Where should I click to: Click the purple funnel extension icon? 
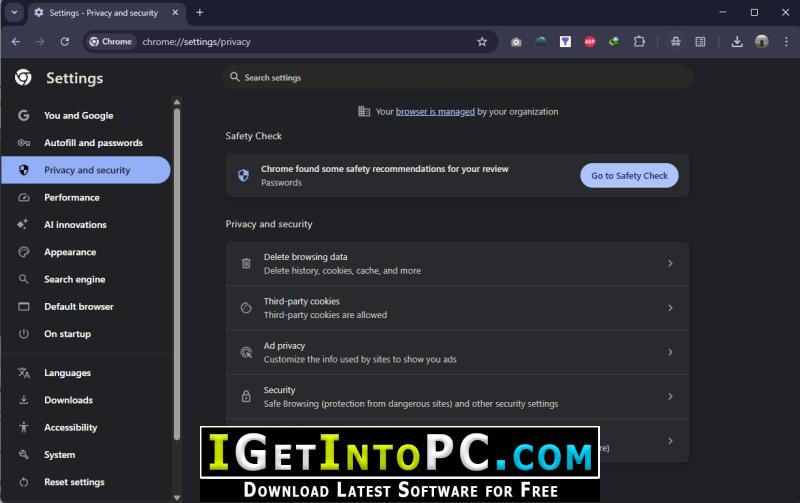tap(565, 42)
